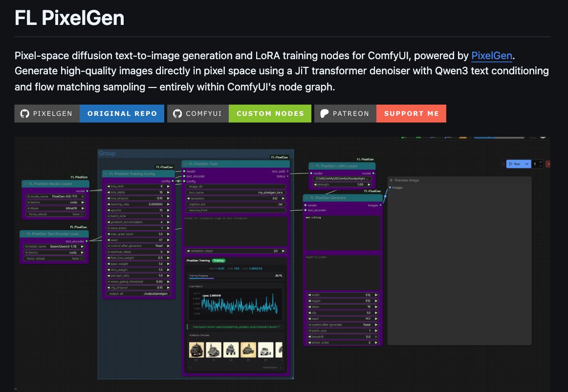Screen dimensions: 568x392
Task: Open the device combo in the Text Encoder Loader node
Action: tap(54, 252)
